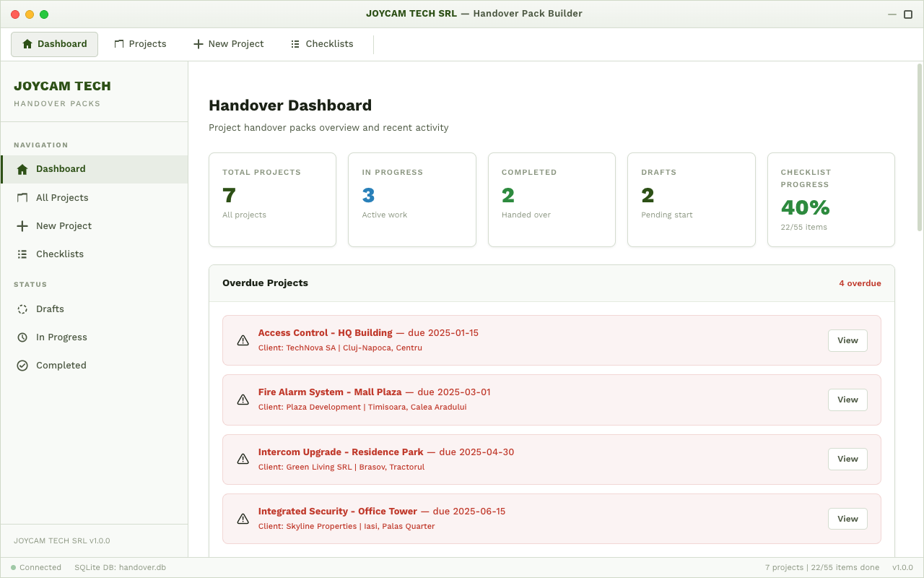Select the Total Projects stat card
Image resolution: width=924 pixels, height=578 pixels.
(x=272, y=199)
